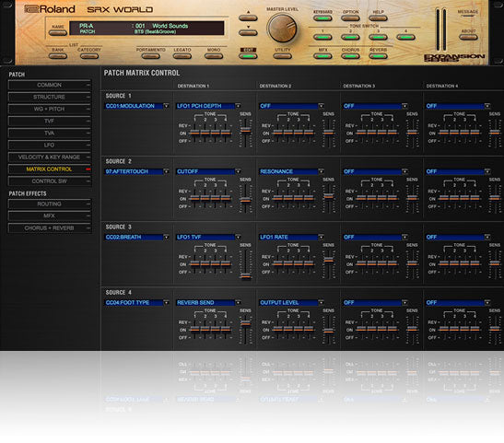Adjust SENS slider for LFO1 PCH DEPTH
This screenshot has height=443, width=504.
[x=246, y=130]
